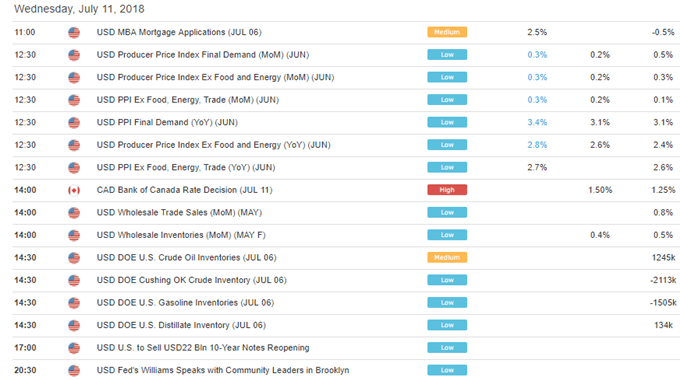Click Canadian flag icon beside Bank of Canada Rate Decision
Screen dimensions: 680x380
(x=74, y=190)
